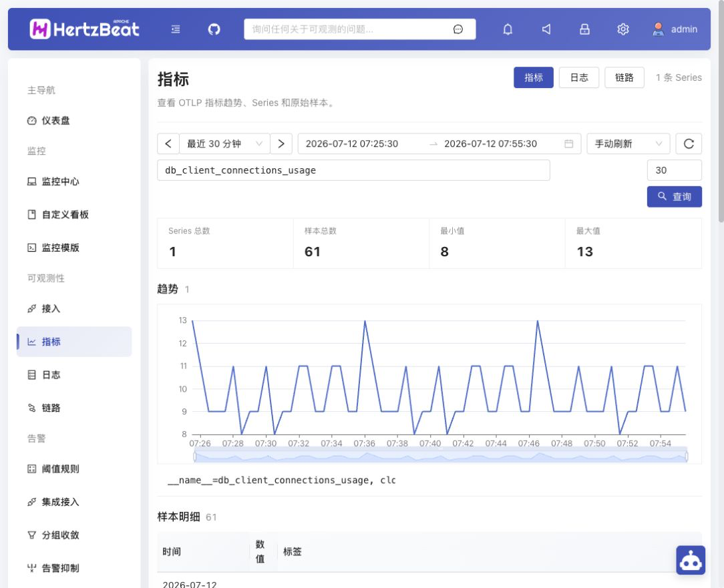Click the end time 2026-07-12 07:55:30
This screenshot has width=724, height=588.
click(x=490, y=143)
